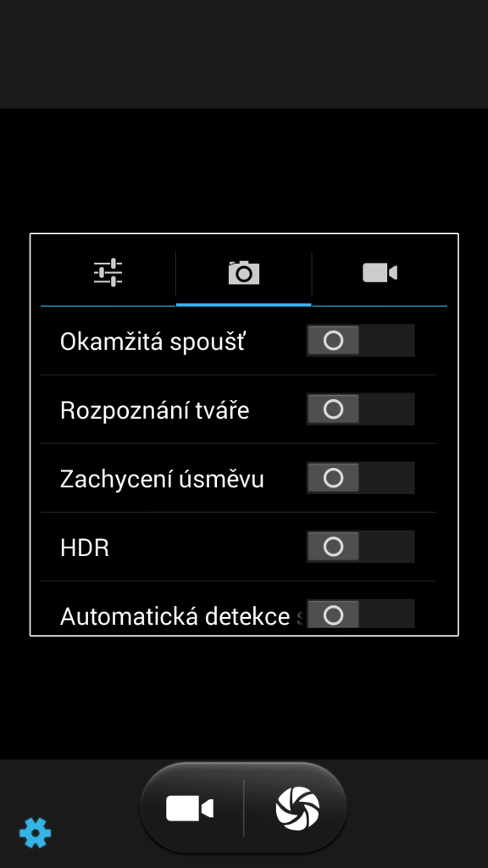This screenshot has width=488, height=868.
Task: Enable the HDR toggle switch
Action: tap(360, 547)
